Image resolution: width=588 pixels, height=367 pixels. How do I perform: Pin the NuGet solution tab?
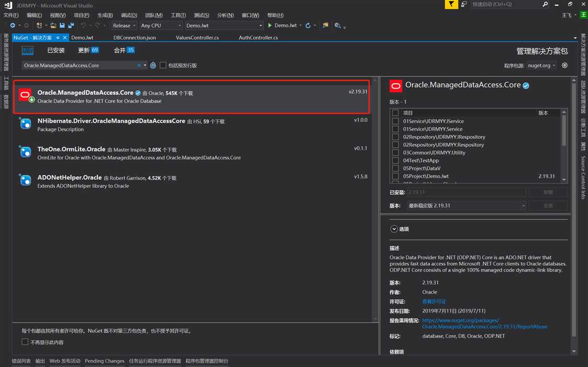(58, 38)
